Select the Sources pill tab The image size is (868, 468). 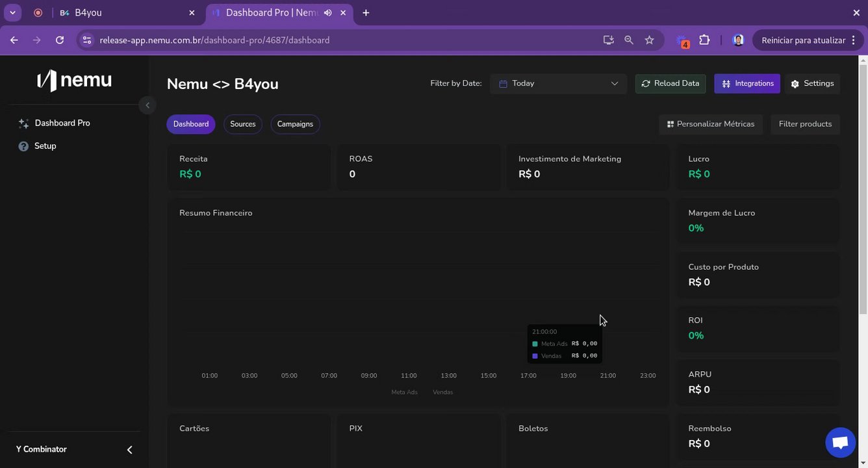click(x=243, y=124)
